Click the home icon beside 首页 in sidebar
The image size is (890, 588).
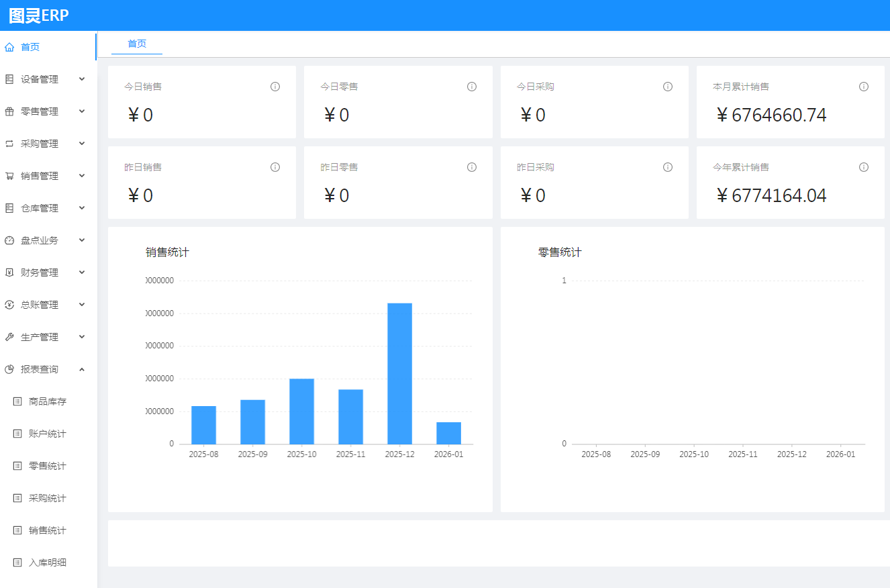[x=9, y=47]
